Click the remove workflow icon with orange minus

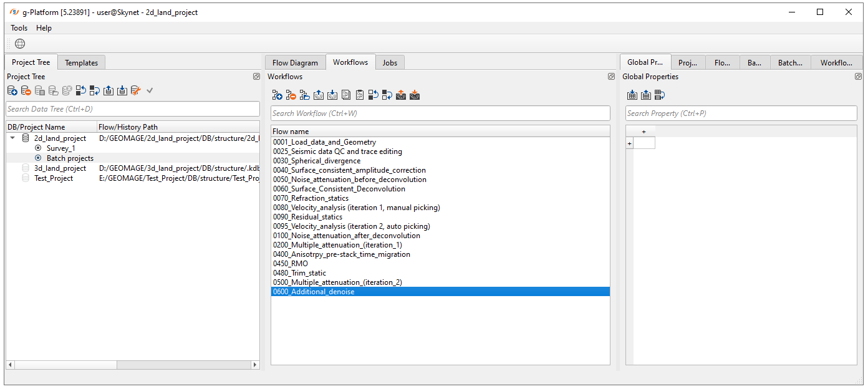tap(291, 95)
